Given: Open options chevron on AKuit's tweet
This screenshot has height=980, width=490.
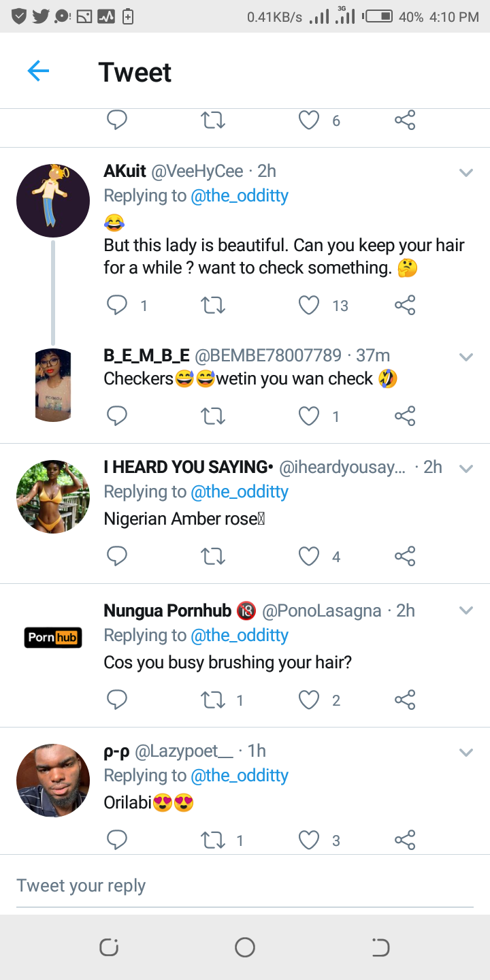Looking at the screenshot, I should click(466, 173).
